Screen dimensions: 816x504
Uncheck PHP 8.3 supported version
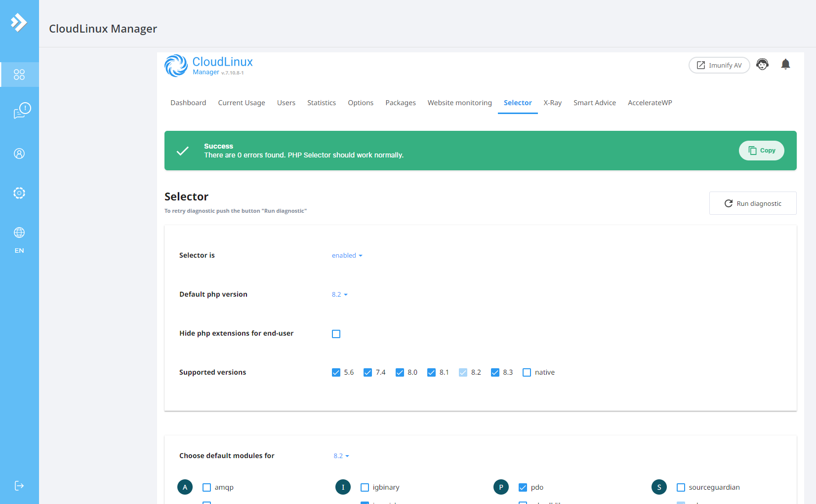click(495, 372)
